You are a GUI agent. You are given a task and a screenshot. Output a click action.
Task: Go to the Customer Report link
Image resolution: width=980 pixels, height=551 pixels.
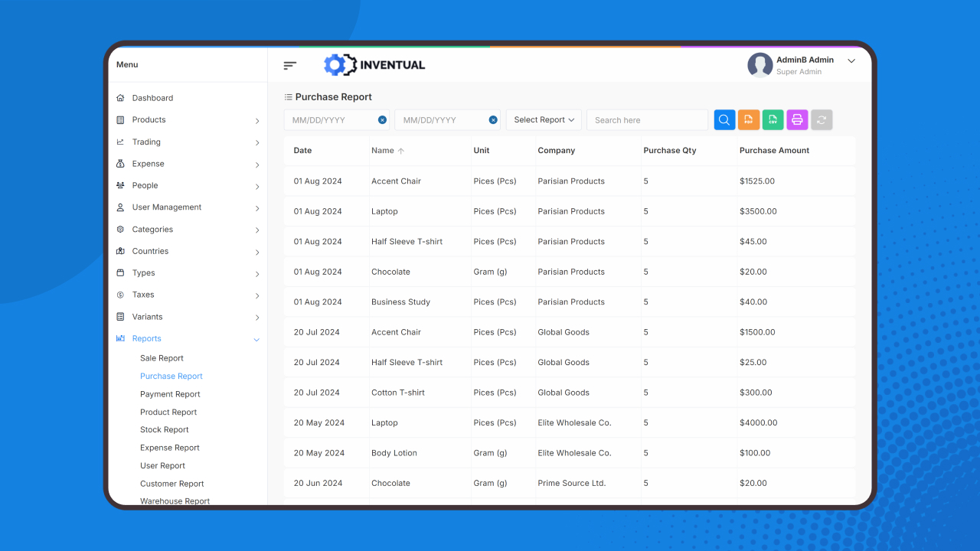[171, 483]
